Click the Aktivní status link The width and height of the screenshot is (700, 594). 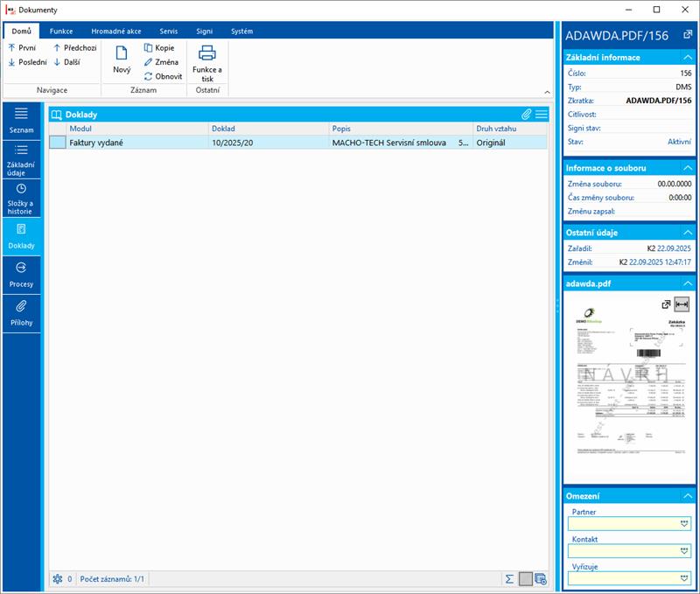point(679,142)
